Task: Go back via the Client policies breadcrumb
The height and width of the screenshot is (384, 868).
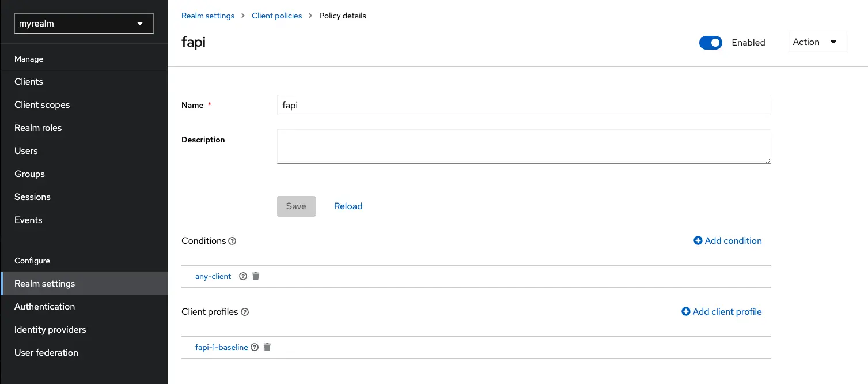Action: tap(277, 16)
